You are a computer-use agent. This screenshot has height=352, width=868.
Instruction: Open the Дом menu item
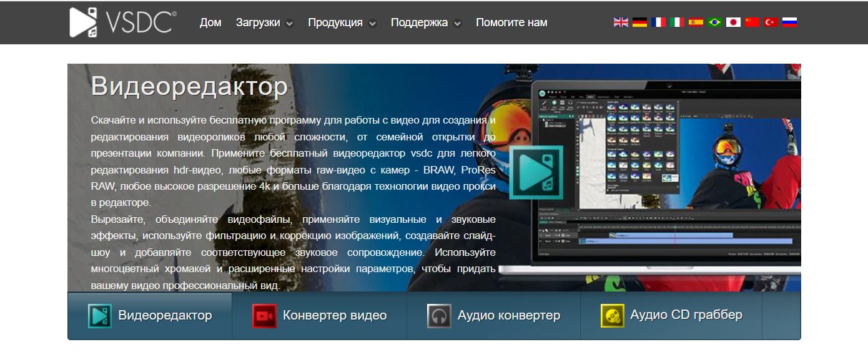tap(210, 22)
